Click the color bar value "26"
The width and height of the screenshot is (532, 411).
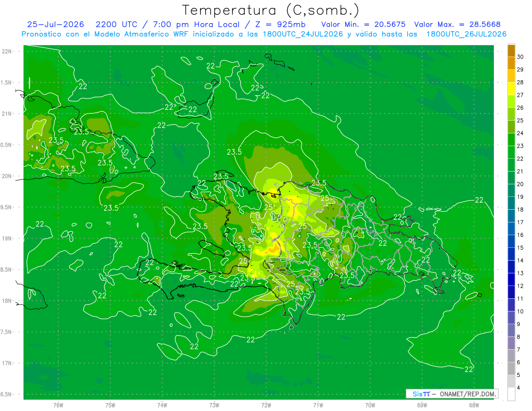coord(520,108)
